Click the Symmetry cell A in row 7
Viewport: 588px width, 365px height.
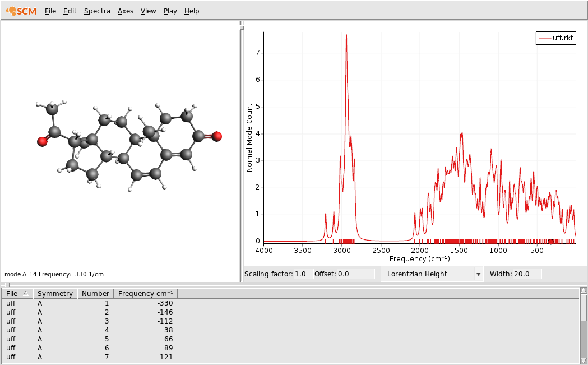(40, 357)
